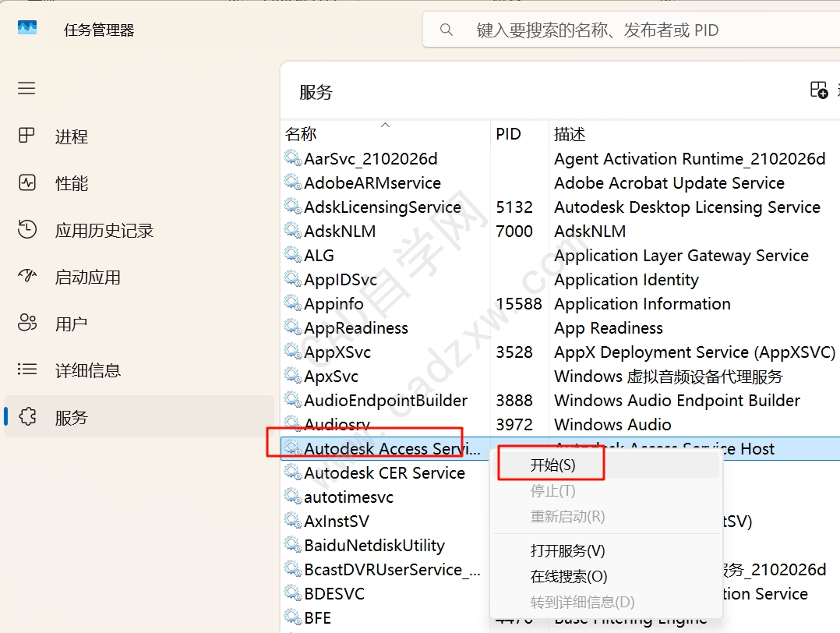Click the gear icon beside AdskLicensingService
The width and height of the screenshot is (840, 633).
pyautogui.click(x=292, y=207)
